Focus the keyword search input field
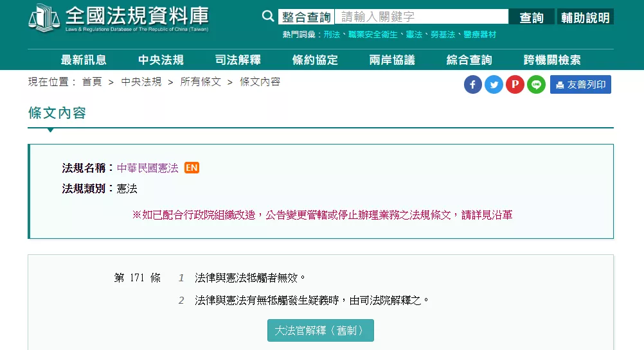Image resolution: width=644 pixels, height=350 pixels. point(422,17)
